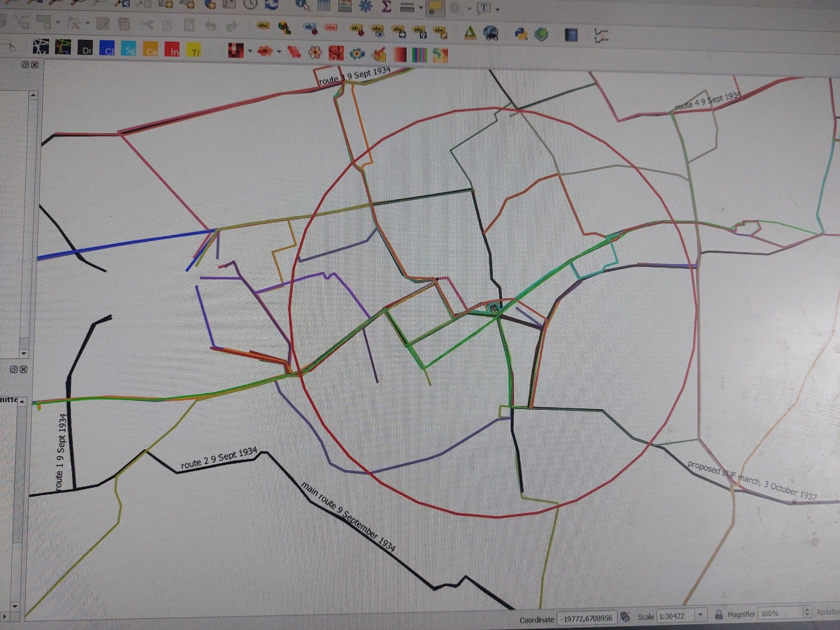
Task: Click the orange flower pattern icon
Action: [315, 53]
